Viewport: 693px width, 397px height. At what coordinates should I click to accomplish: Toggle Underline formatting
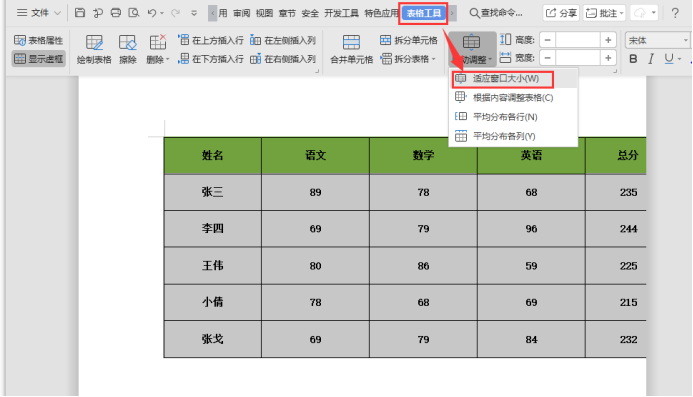(x=669, y=59)
